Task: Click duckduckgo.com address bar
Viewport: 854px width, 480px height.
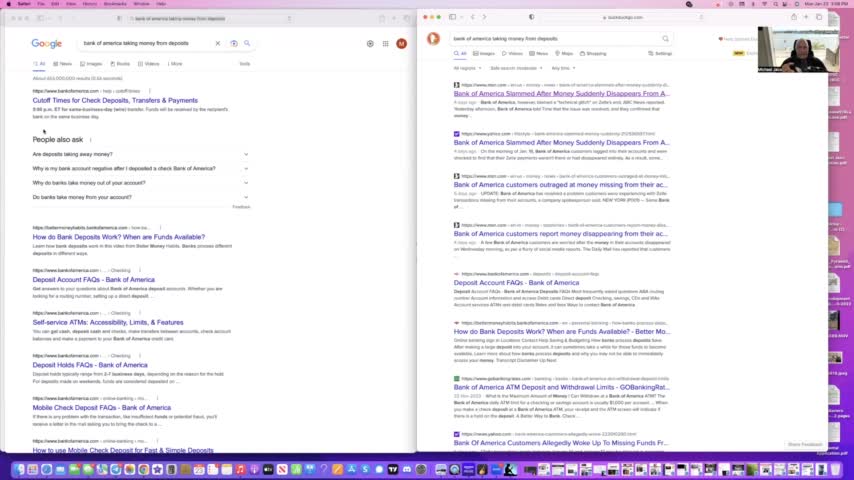Action: click(624, 17)
